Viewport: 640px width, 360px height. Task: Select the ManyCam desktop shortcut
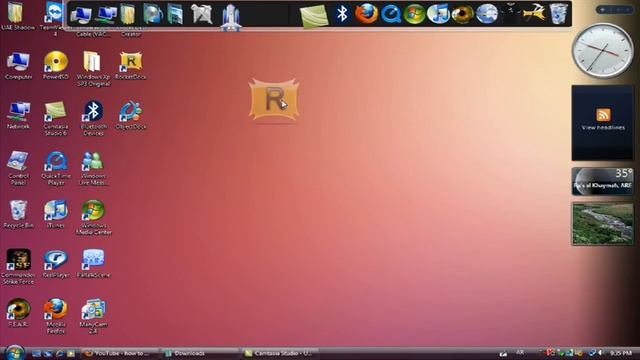tap(93, 316)
